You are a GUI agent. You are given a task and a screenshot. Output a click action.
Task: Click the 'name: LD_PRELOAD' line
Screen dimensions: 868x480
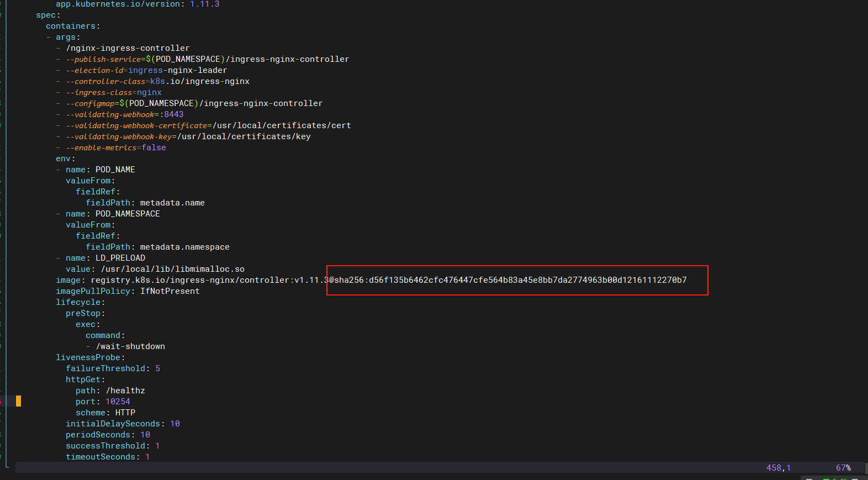click(105, 258)
